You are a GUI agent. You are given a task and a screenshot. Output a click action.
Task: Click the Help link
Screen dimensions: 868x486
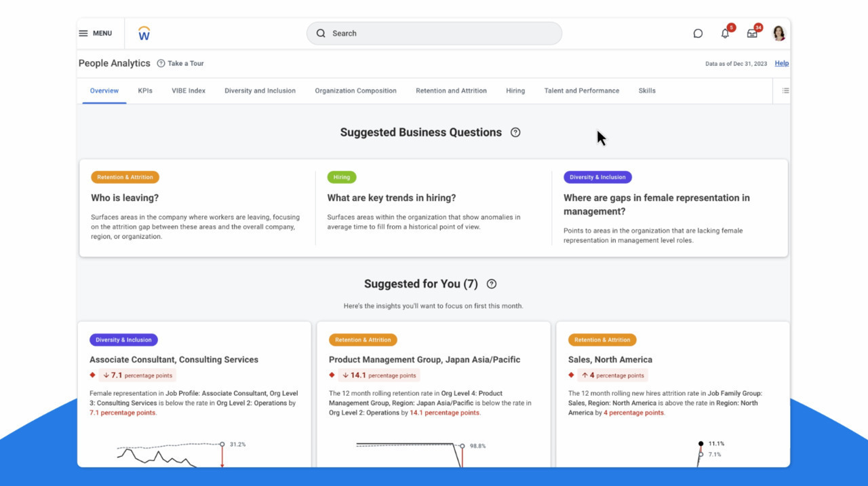click(x=781, y=63)
